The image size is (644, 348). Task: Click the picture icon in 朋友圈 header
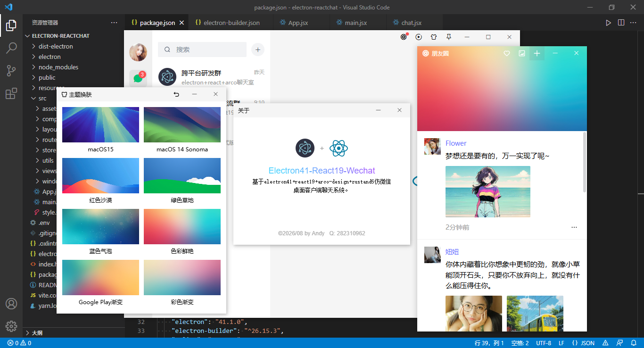coord(522,53)
